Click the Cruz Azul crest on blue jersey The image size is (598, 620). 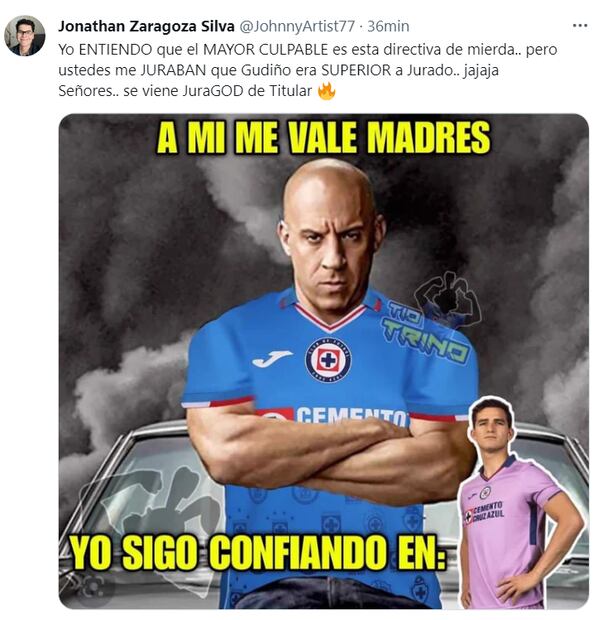tap(328, 360)
